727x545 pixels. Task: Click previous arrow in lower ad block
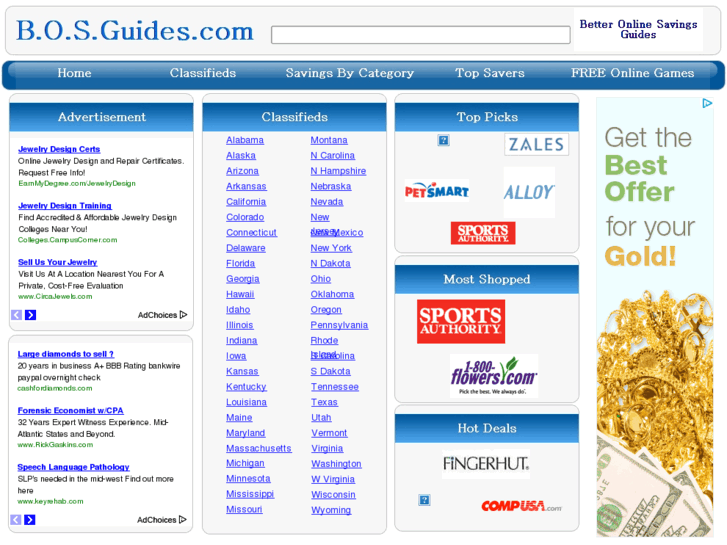[15, 519]
